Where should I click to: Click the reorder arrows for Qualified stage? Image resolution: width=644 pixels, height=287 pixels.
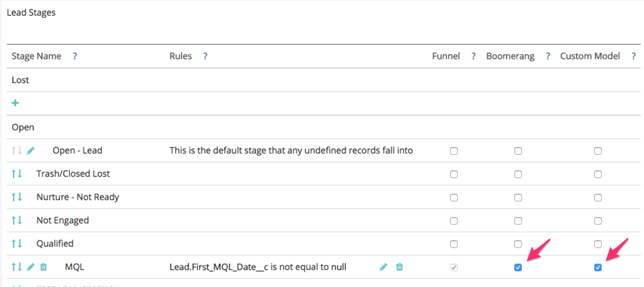tap(16, 243)
